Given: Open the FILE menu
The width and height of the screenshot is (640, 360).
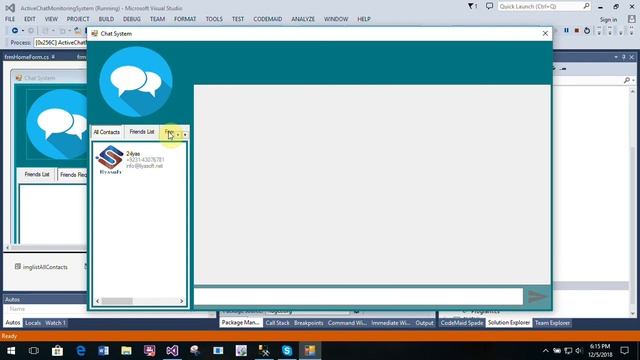Looking at the screenshot, I should pos(10,19).
